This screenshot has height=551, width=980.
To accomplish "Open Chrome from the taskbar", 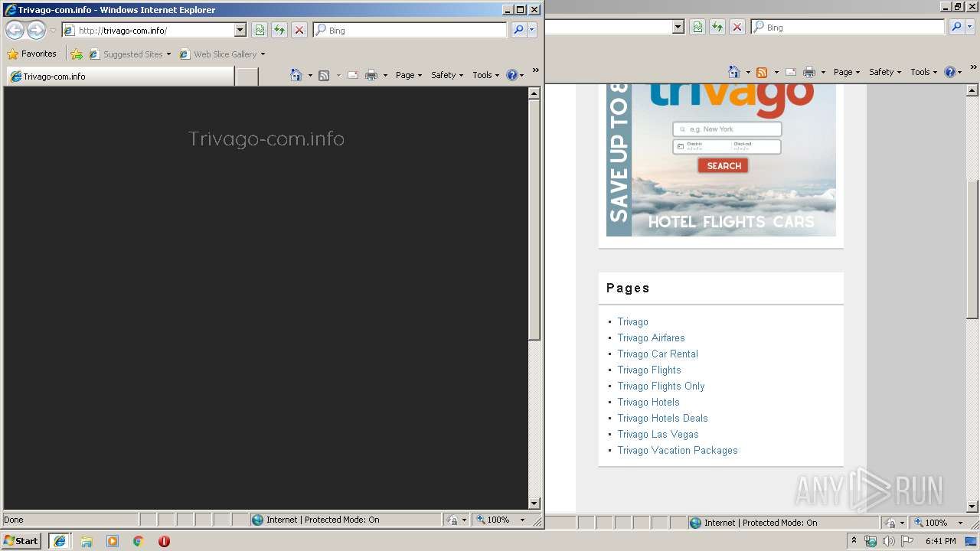I will (138, 541).
